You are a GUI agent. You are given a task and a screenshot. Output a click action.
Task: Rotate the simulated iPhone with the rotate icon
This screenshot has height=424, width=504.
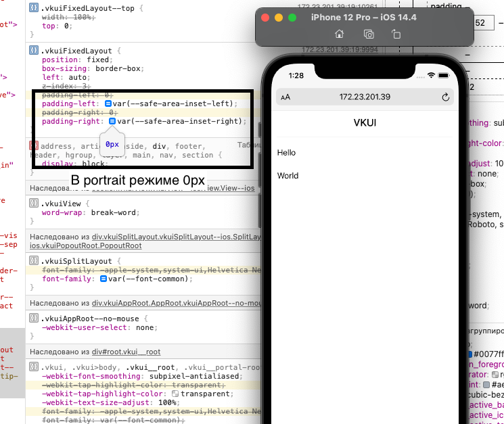(396, 34)
